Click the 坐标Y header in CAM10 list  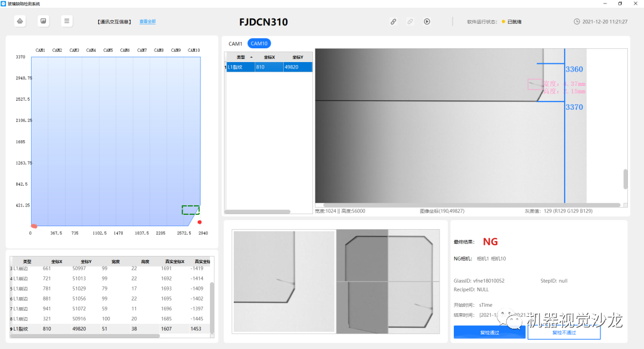[298, 57]
